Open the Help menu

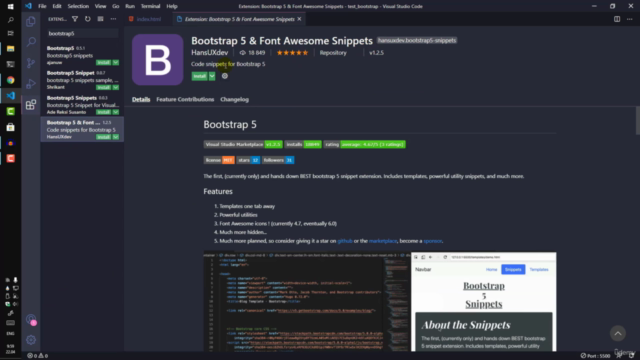pos(172,6)
